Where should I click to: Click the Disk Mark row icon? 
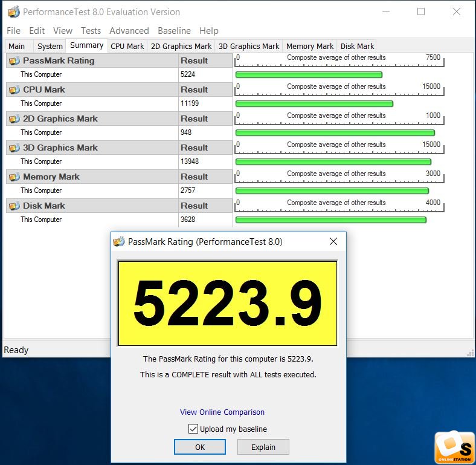coord(14,206)
